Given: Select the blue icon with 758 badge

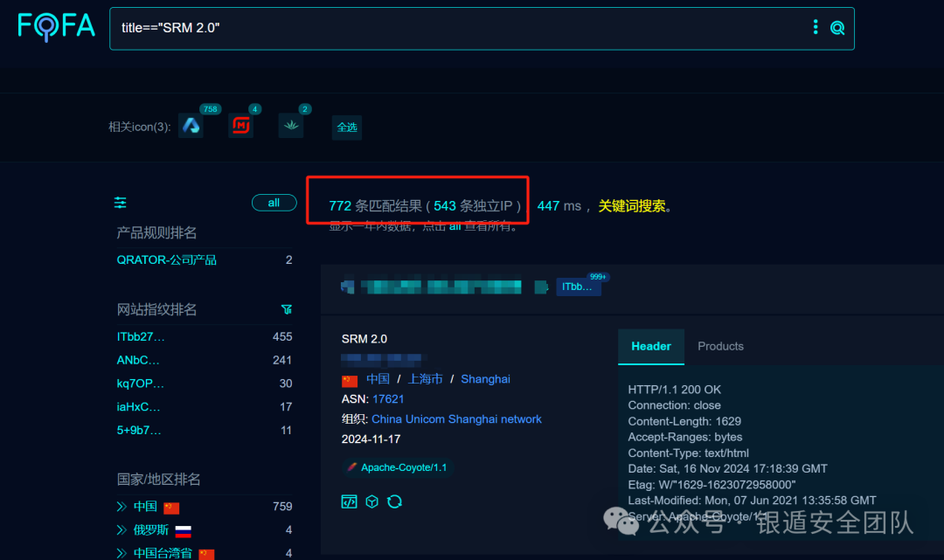Looking at the screenshot, I should [191, 126].
